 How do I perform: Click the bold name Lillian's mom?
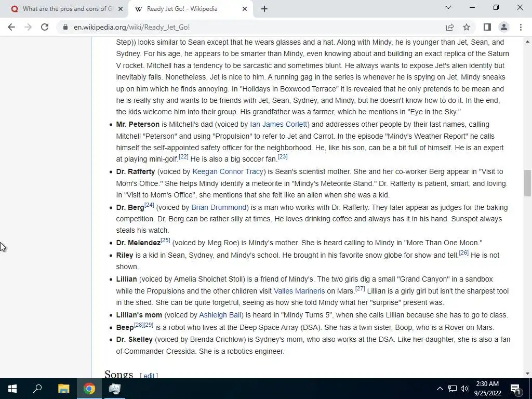click(139, 315)
